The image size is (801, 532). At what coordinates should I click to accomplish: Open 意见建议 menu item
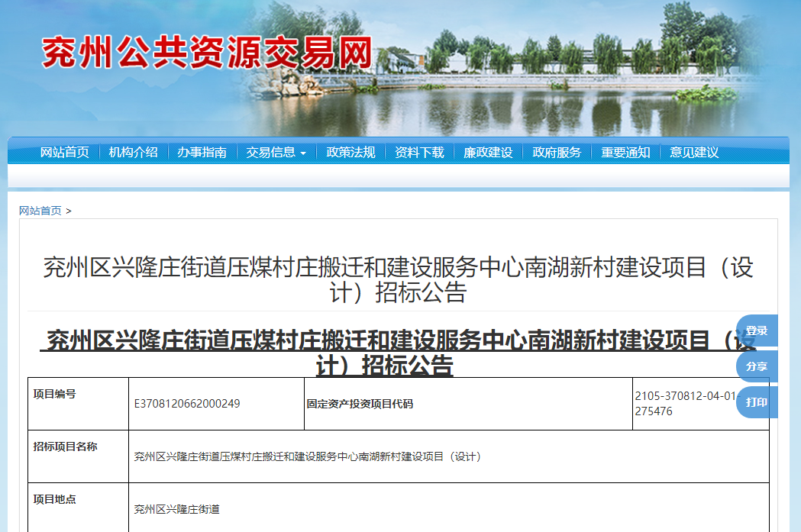694,152
